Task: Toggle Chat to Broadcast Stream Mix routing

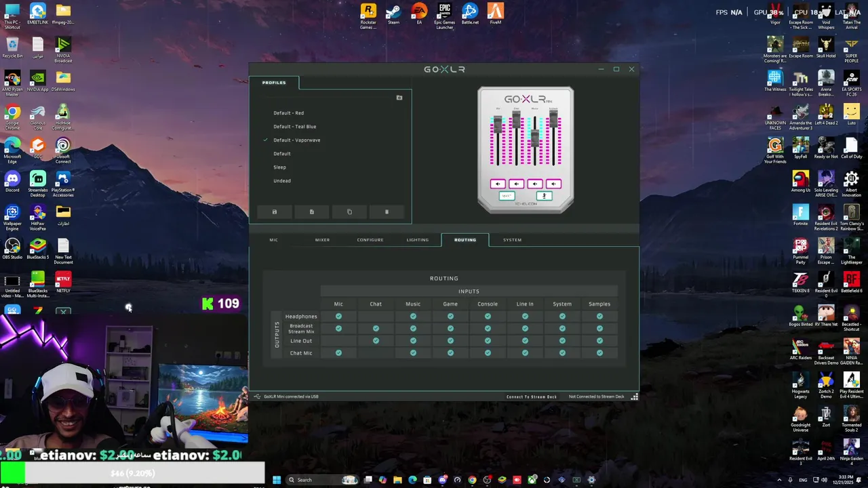Action: [x=376, y=329]
